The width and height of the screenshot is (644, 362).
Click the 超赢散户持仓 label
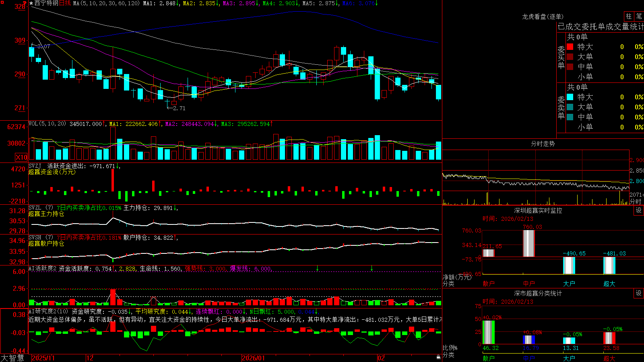click(46, 243)
